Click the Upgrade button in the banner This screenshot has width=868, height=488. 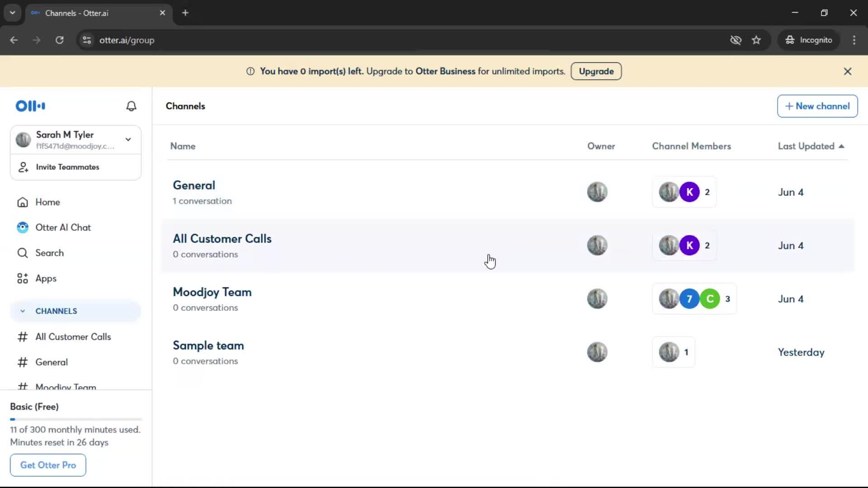pos(596,71)
